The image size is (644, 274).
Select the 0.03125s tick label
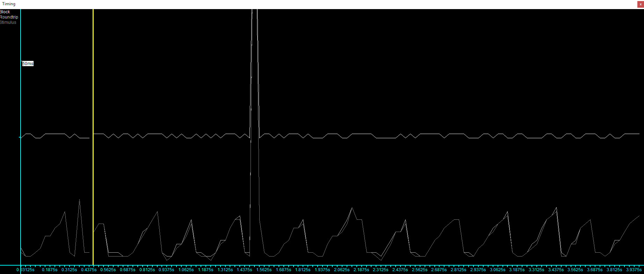[25, 270]
